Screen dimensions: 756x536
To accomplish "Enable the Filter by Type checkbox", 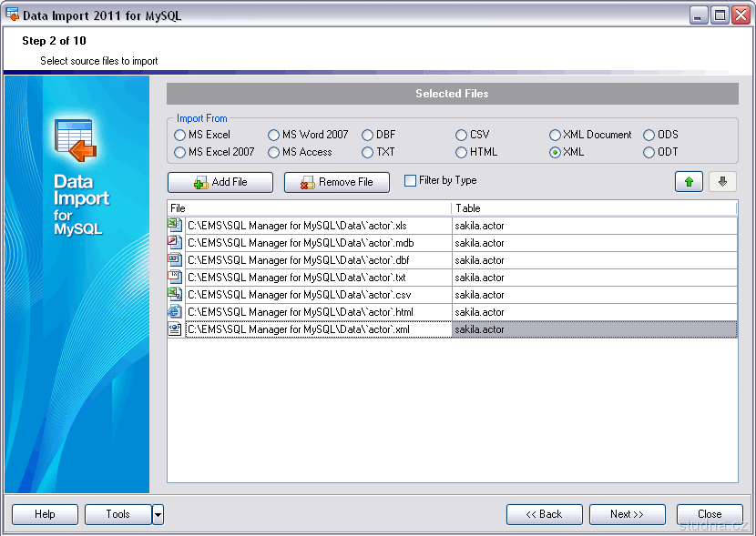I will pos(410,181).
